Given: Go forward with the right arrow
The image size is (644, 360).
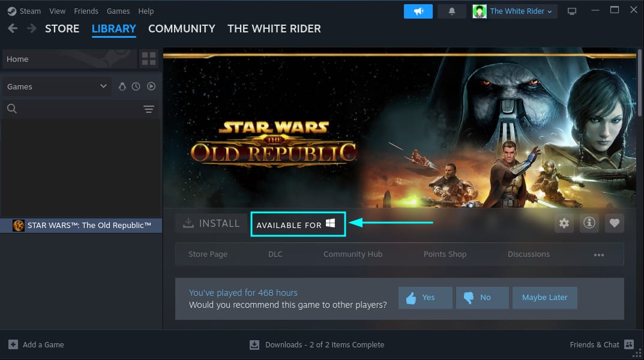Looking at the screenshot, I should click(31, 28).
